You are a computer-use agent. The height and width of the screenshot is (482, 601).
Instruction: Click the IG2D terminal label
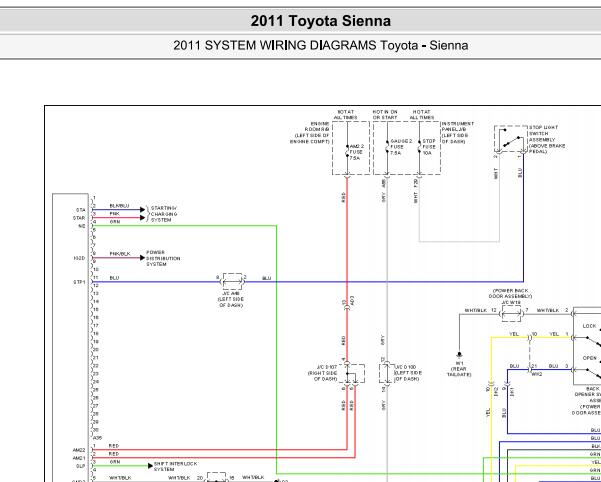tap(79, 258)
